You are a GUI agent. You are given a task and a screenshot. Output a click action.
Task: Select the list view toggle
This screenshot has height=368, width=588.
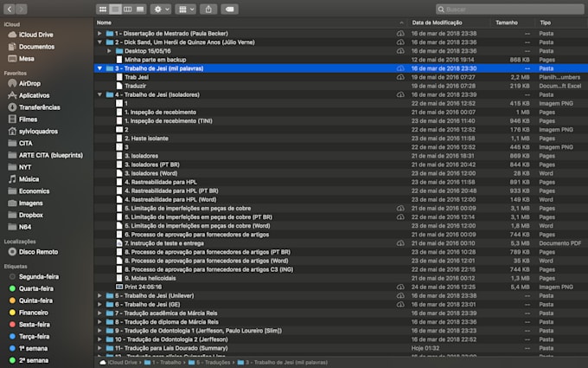point(115,9)
